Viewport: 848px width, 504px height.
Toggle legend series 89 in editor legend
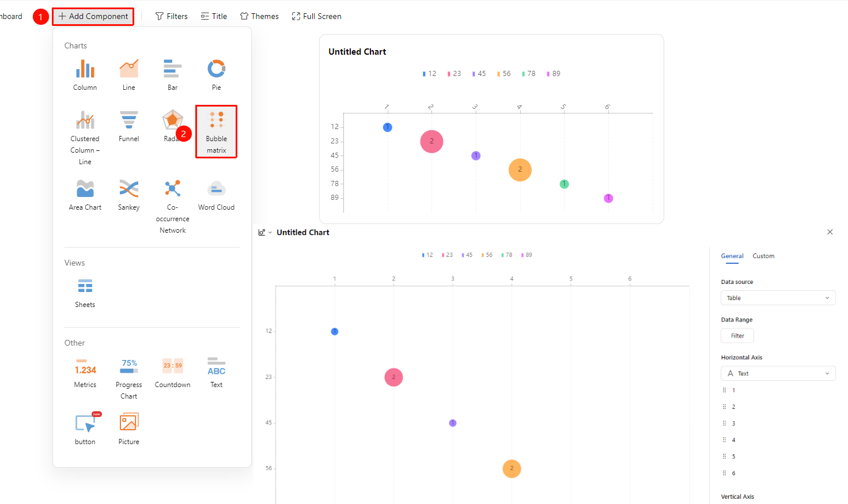527,255
